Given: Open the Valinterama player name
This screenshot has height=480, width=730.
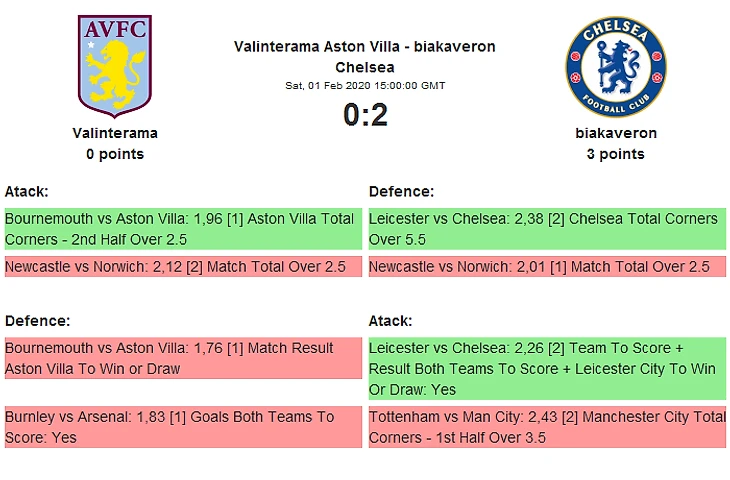Looking at the screenshot, I should [x=115, y=133].
